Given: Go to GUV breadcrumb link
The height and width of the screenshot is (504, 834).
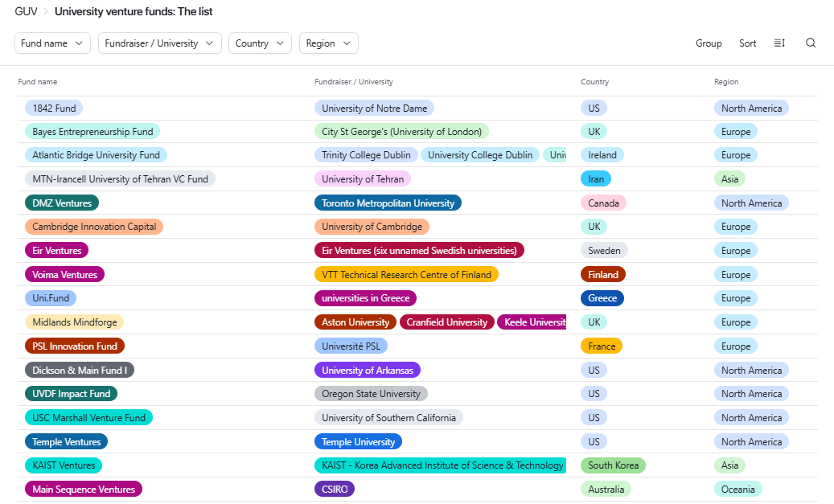Looking at the screenshot, I should 26,12.
